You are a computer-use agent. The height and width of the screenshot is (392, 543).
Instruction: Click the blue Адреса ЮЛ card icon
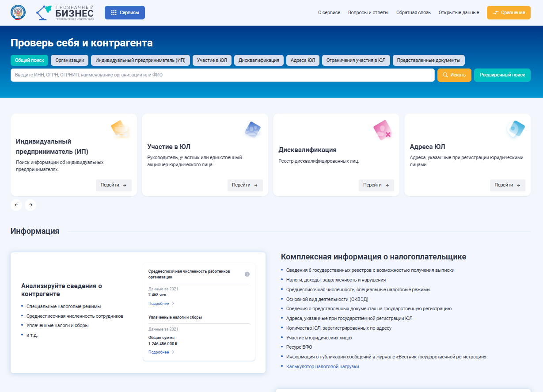[x=515, y=129]
